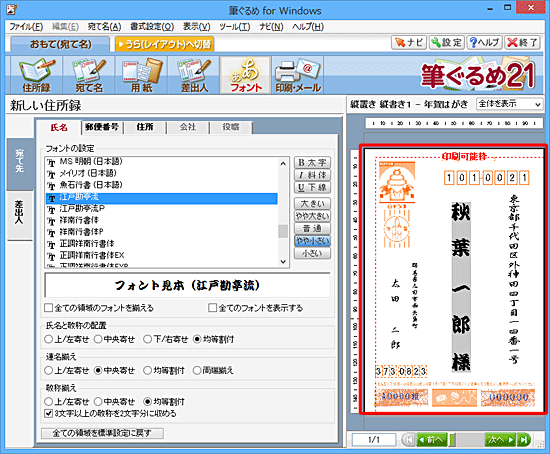Select the メイリオ font entry
The height and width of the screenshot is (454, 550).
(x=162, y=173)
